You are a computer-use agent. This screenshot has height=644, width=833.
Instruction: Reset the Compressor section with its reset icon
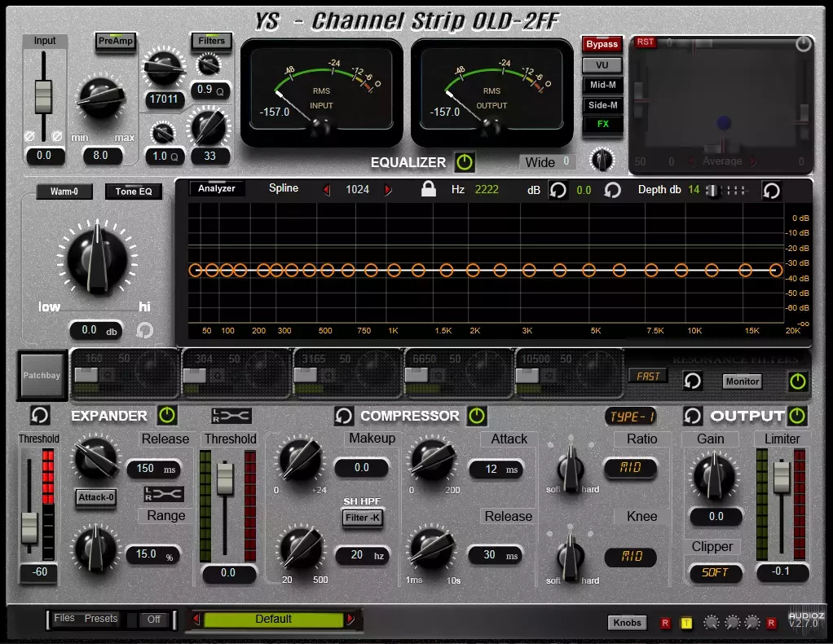(343, 416)
